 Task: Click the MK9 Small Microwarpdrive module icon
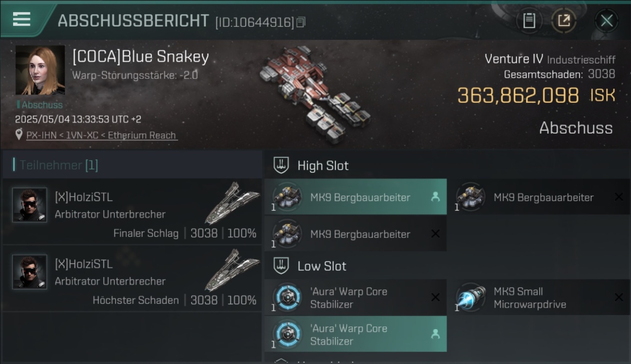pyautogui.click(x=471, y=297)
